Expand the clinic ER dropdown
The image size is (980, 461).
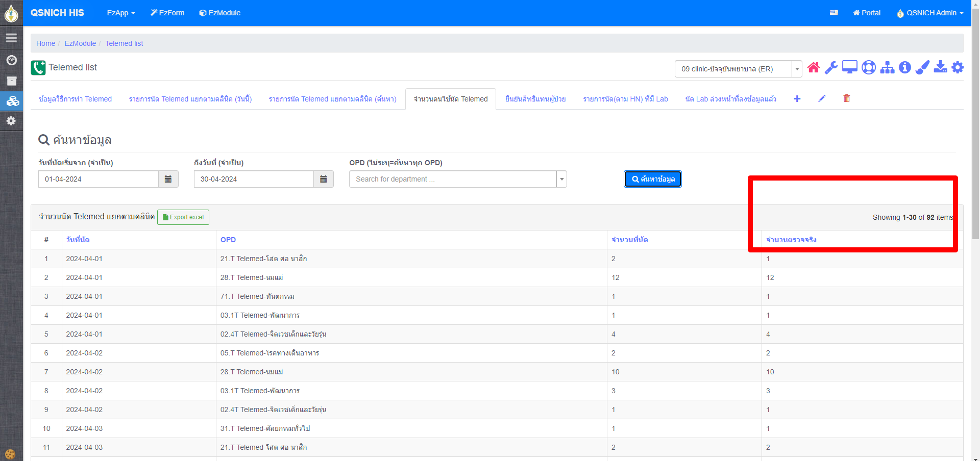[x=796, y=69]
